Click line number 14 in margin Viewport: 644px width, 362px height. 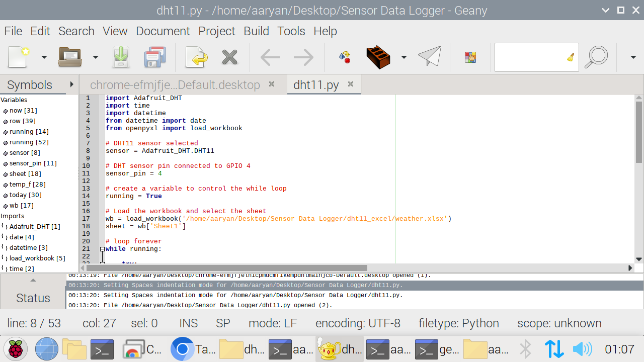click(x=86, y=196)
